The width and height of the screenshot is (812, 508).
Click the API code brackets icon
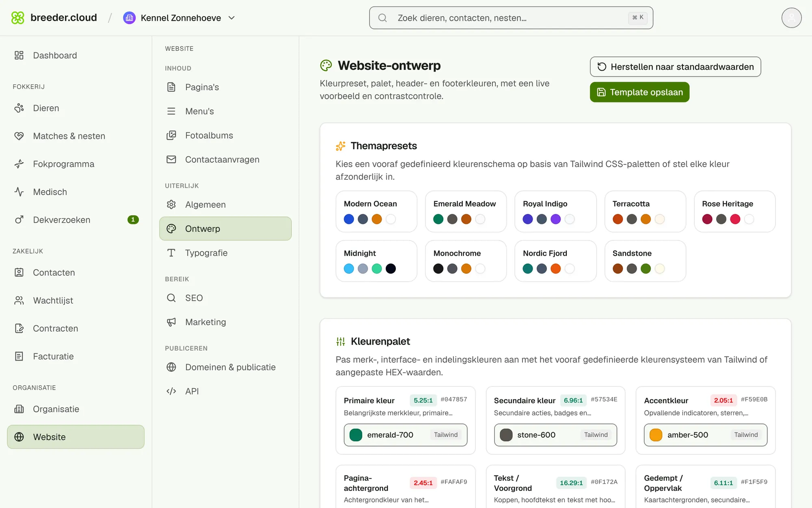[x=171, y=391]
